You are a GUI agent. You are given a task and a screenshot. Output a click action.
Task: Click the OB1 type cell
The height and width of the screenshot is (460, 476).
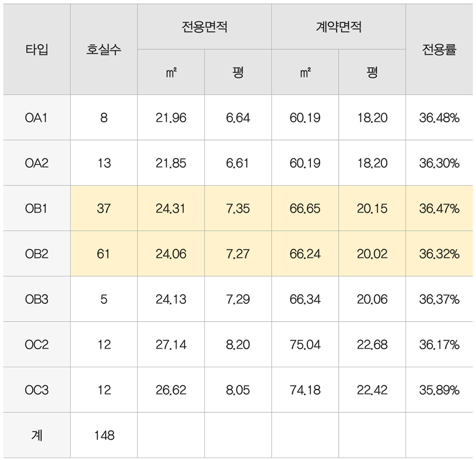(37, 208)
